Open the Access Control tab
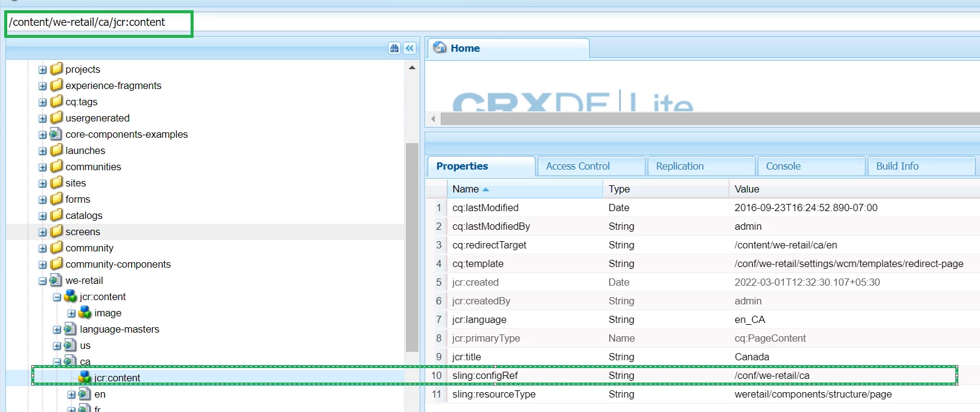This screenshot has height=412, width=980. pos(591,166)
